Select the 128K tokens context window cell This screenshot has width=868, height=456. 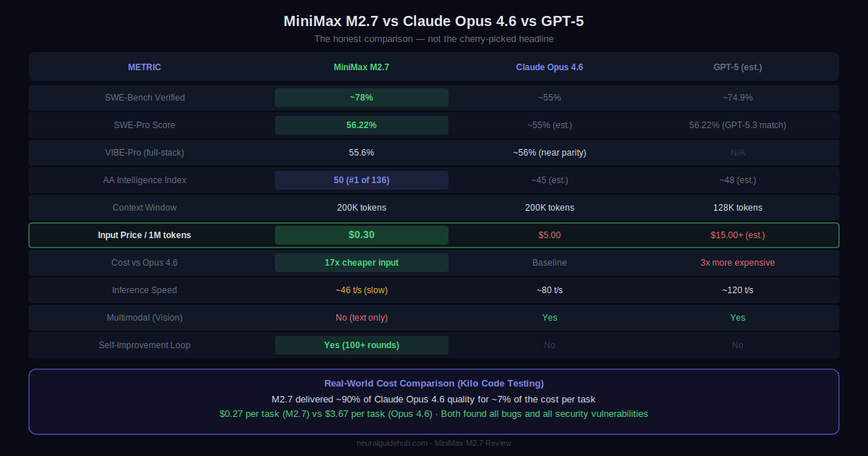click(x=737, y=208)
